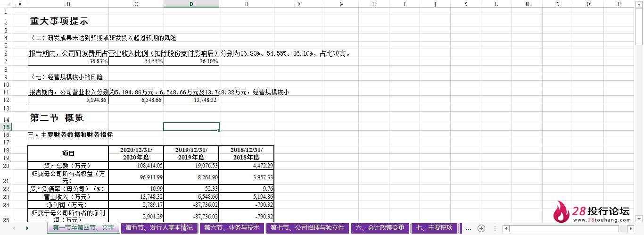Click header cell 2019/12/31/ 2019年度
Screen dimensions: 644x235
pos(191,154)
